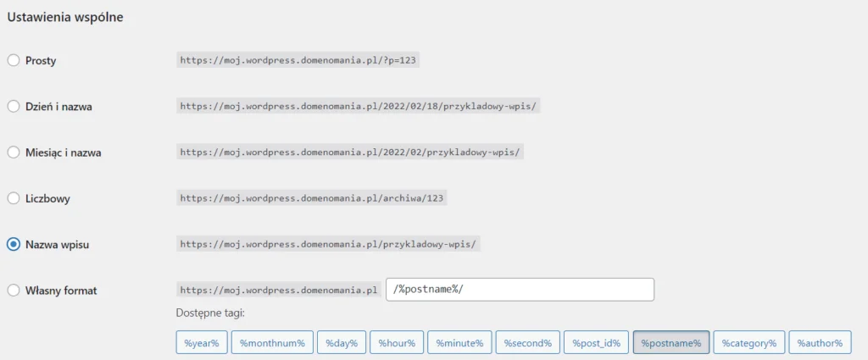The width and height of the screenshot is (868, 360).
Task: Click the %second% tag button
Action: (x=527, y=342)
